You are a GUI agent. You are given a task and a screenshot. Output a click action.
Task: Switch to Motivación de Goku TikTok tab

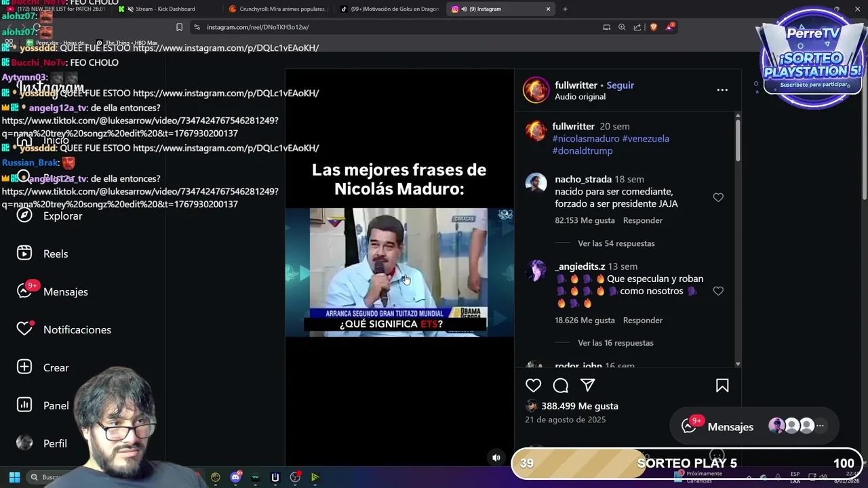click(x=389, y=9)
